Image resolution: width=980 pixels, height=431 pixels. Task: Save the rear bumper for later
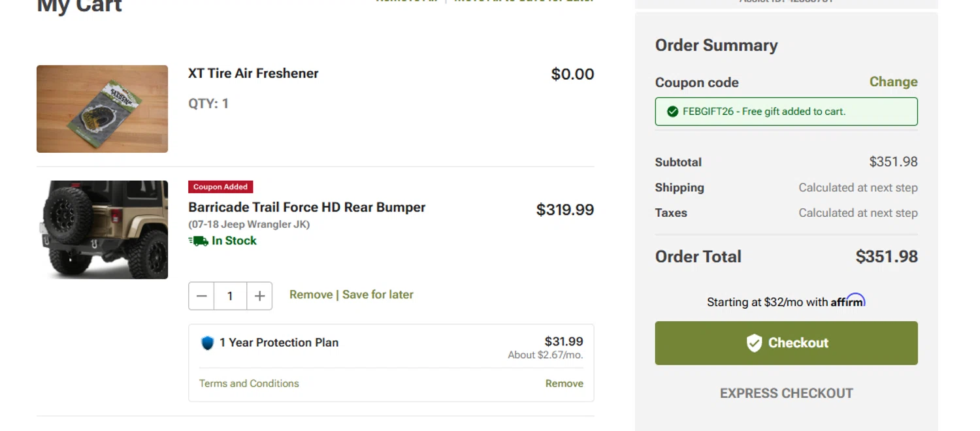tap(378, 295)
